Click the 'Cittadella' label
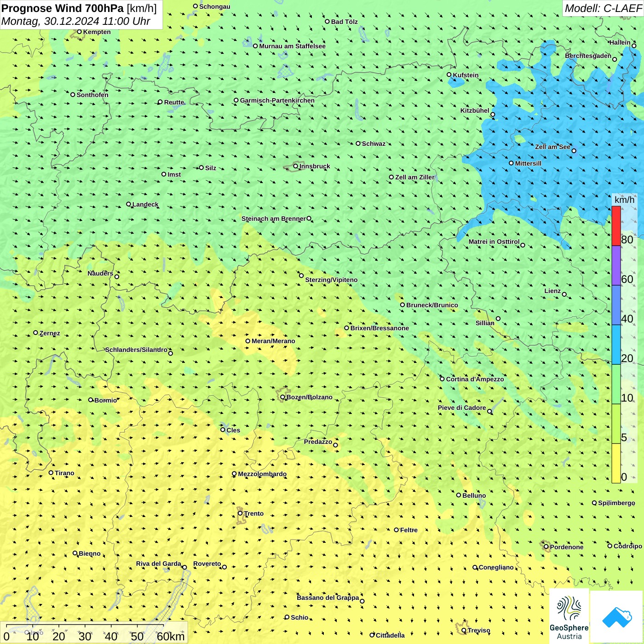 [x=390, y=635]
